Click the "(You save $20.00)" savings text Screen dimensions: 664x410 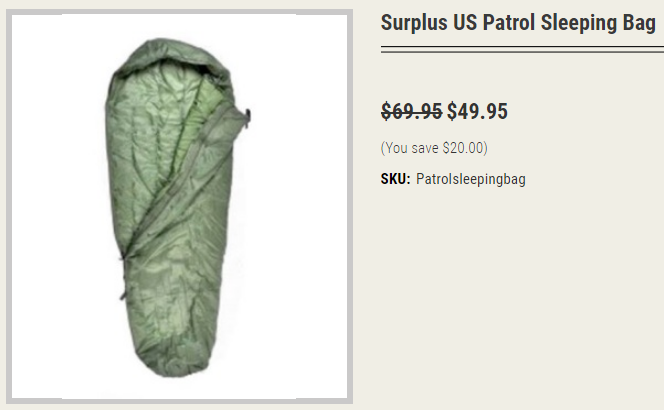(x=434, y=148)
